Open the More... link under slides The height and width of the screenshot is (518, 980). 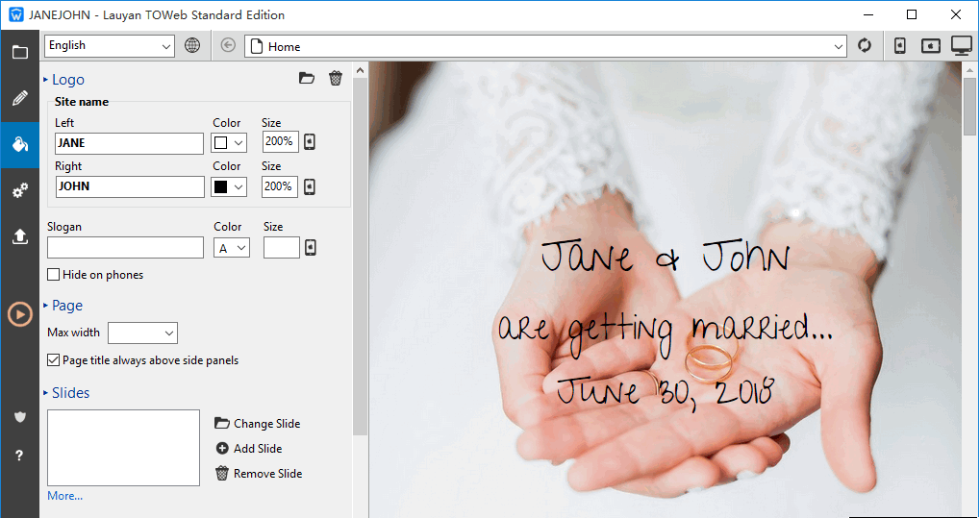click(x=64, y=496)
